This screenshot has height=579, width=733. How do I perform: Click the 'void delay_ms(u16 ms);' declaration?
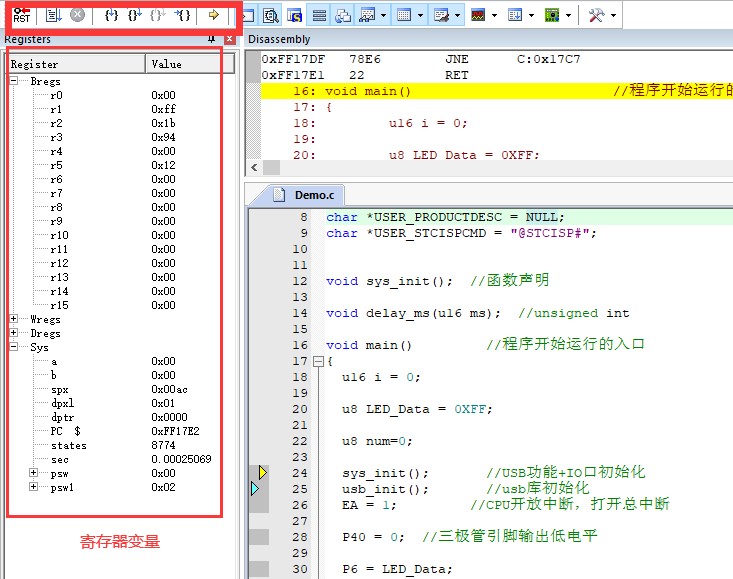coord(413,314)
